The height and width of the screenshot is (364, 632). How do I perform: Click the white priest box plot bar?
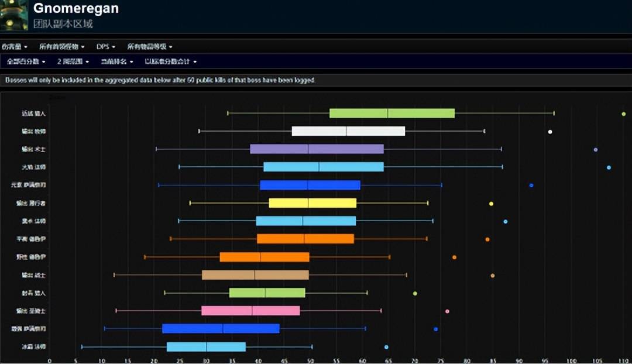pyautogui.click(x=348, y=131)
